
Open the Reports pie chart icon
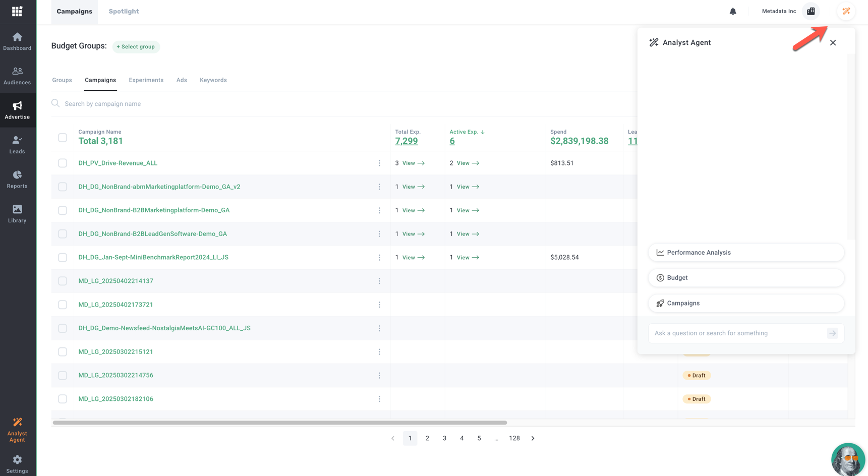coord(17,175)
